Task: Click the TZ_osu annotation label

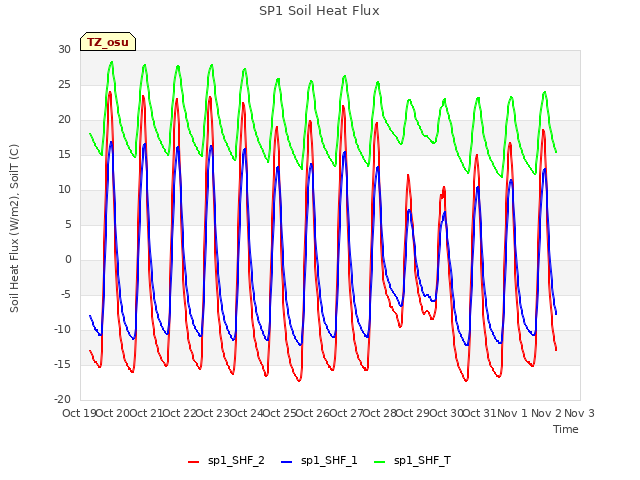Action: [108, 42]
